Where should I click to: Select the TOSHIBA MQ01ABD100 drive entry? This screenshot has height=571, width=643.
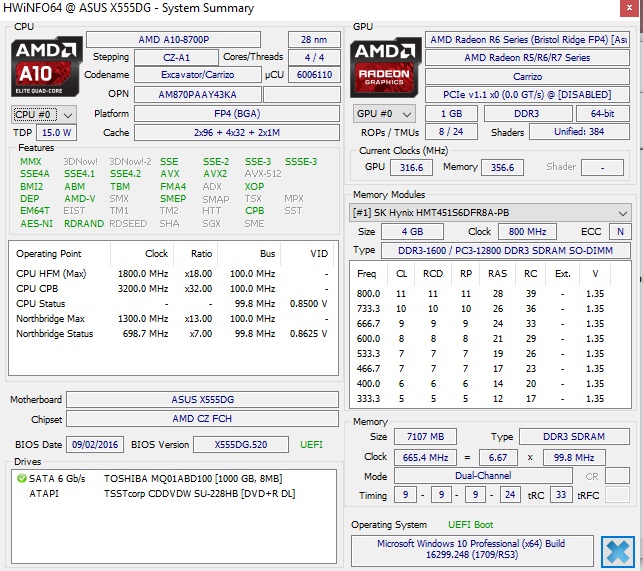[x=173, y=479]
